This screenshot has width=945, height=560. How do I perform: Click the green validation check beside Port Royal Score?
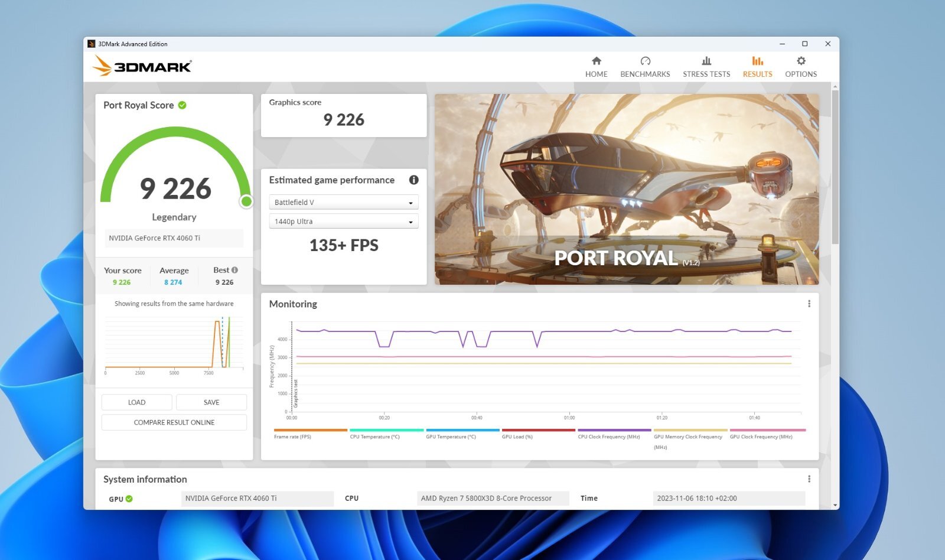[183, 105]
